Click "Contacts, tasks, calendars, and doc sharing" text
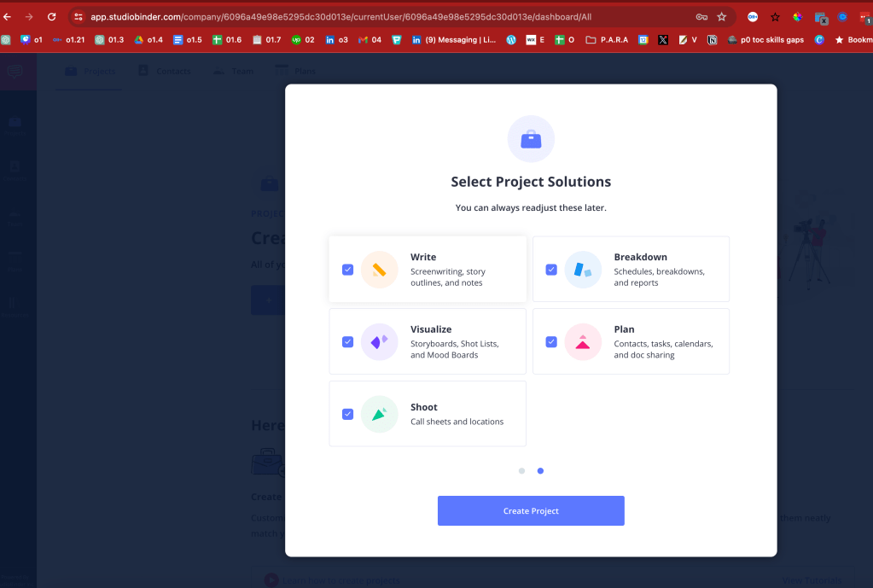873x588 pixels. pos(663,350)
